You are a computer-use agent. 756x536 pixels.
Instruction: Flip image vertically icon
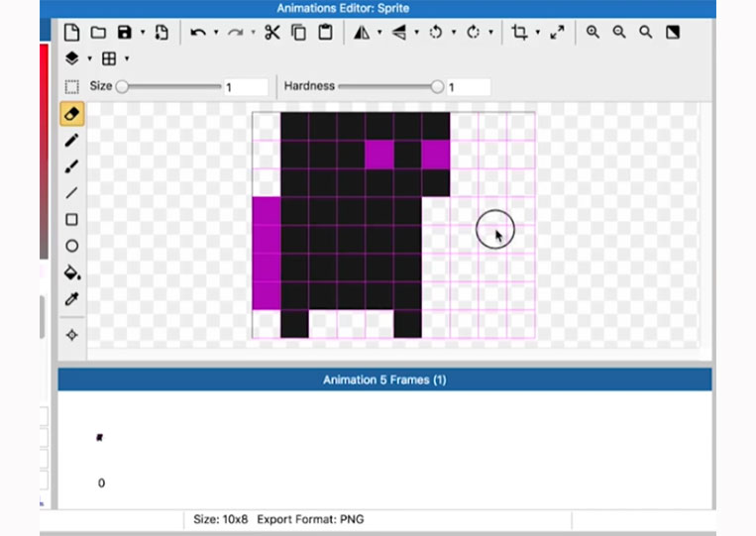398,33
